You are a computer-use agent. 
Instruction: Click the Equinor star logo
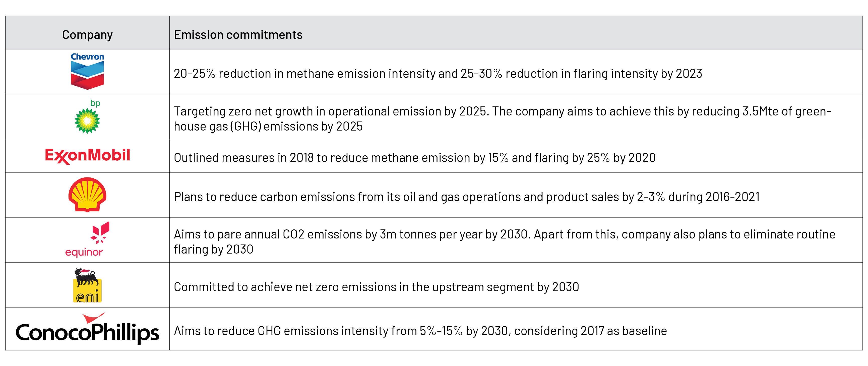[x=100, y=232]
